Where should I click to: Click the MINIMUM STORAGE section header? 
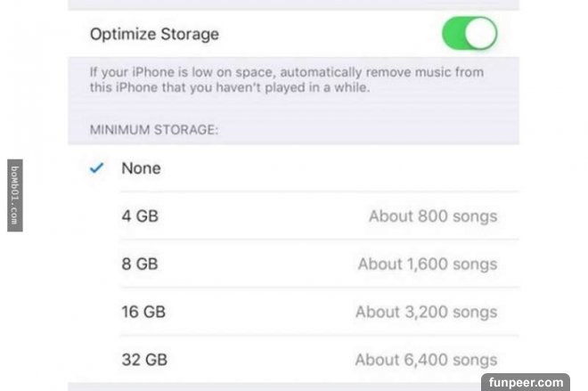[x=154, y=130]
